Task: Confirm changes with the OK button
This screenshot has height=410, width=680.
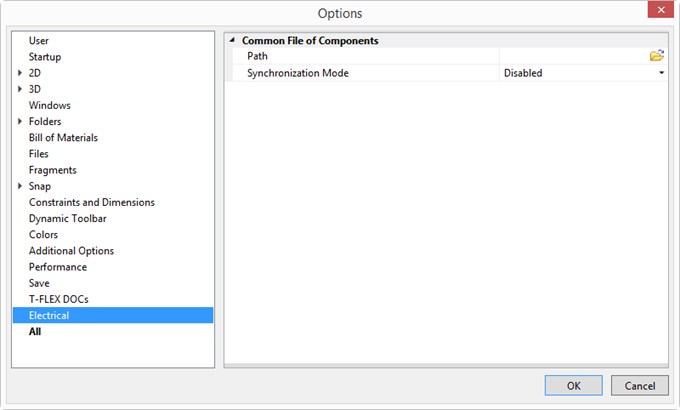Action: pos(573,385)
